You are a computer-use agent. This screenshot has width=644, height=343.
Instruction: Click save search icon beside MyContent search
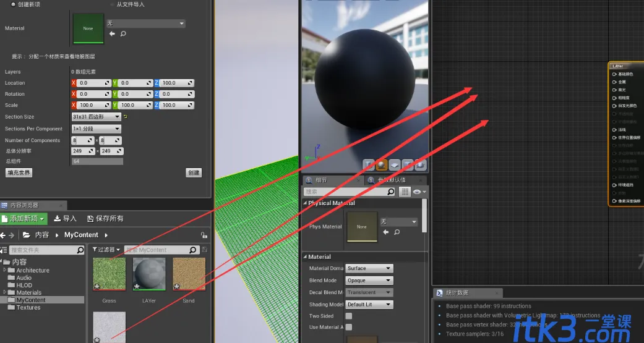click(x=205, y=250)
